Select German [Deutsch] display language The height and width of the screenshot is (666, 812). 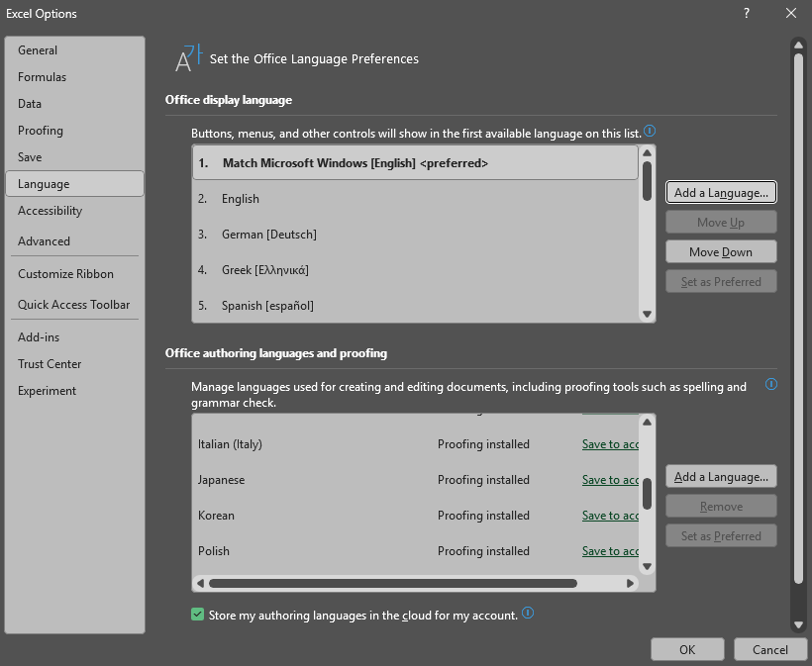pos(415,235)
